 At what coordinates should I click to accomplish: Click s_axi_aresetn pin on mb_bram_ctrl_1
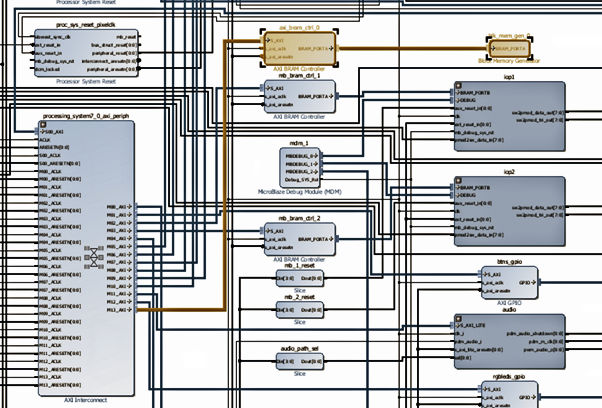tap(279, 104)
